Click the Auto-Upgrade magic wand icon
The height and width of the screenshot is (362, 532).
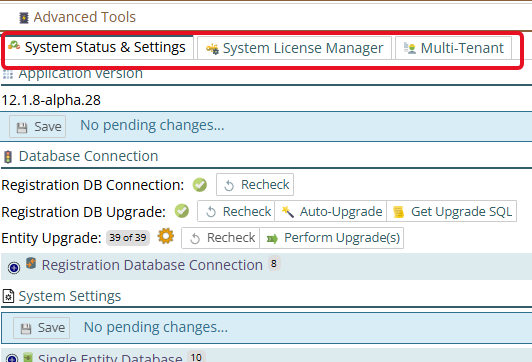pos(288,212)
